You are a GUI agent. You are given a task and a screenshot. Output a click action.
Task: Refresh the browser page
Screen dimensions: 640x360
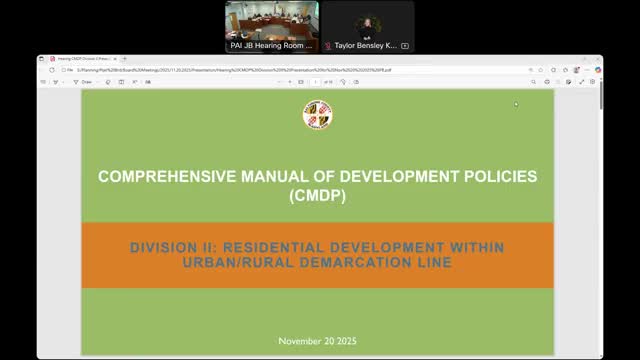coord(52,70)
